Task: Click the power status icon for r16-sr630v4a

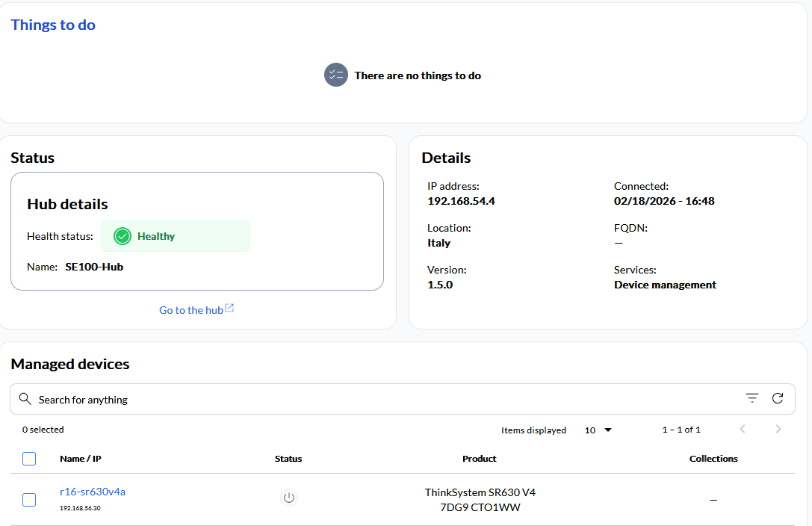Action: tap(289, 498)
